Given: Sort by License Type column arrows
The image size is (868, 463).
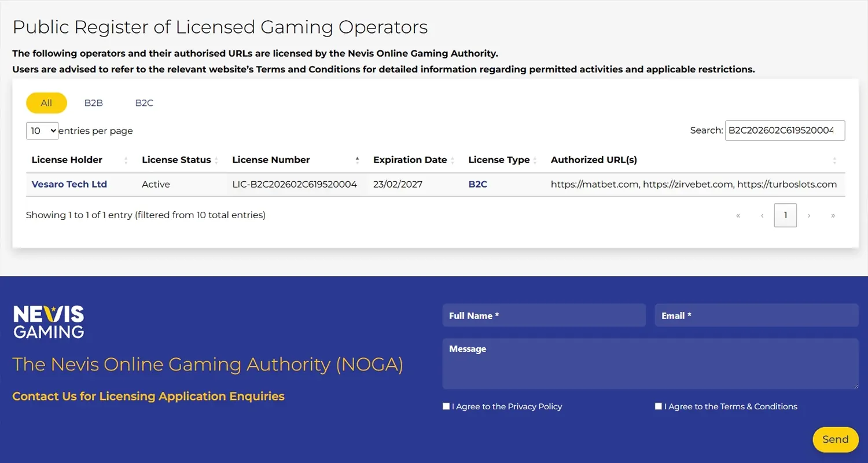Looking at the screenshot, I should pos(535,160).
